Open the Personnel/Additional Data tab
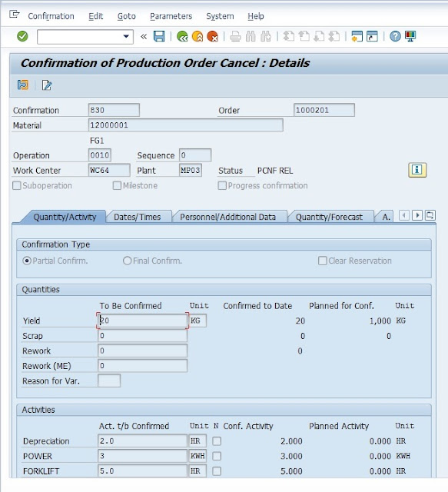Image resolution: width=448 pixels, height=492 pixels. [227, 217]
